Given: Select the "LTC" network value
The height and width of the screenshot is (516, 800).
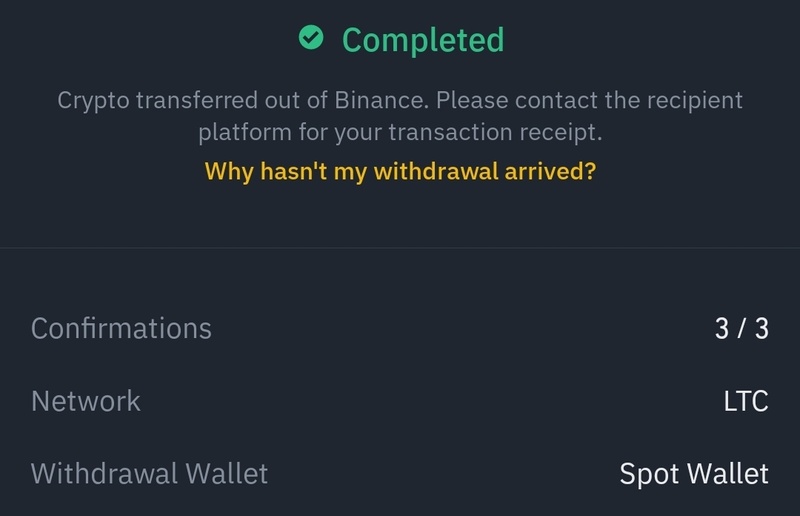Looking at the screenshot, I should [x=744, y=402].
